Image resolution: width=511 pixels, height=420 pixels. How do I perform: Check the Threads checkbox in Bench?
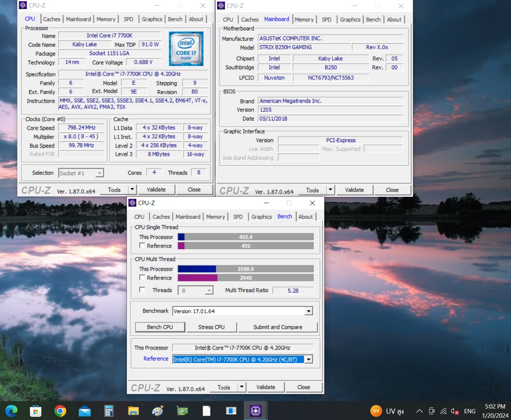[142, 290]
